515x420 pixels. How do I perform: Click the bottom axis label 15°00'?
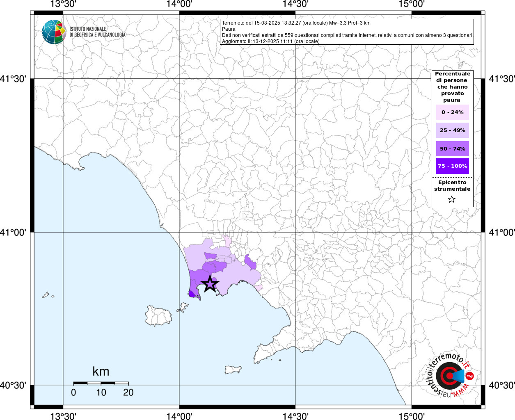412,416
